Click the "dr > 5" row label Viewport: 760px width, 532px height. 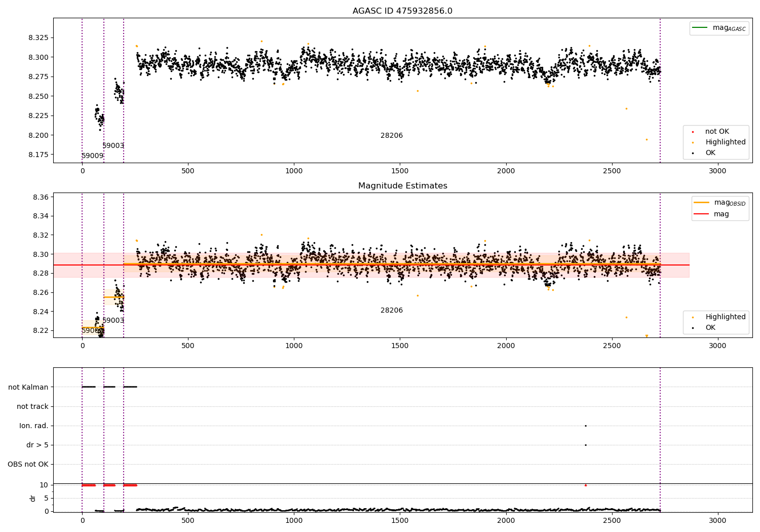(x=37, y=445)
